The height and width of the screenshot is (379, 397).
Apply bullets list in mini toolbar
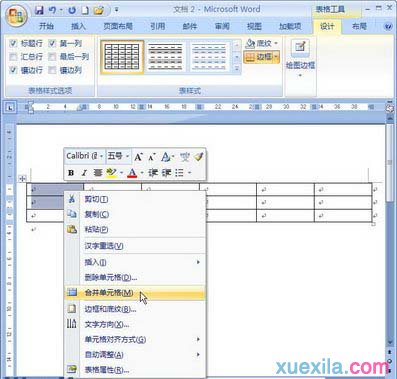[x=180, y=173]
